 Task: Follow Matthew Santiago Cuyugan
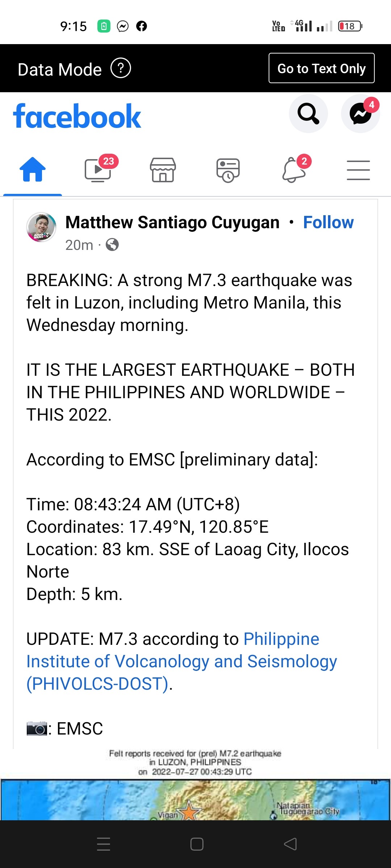pyautogui.click(x=328, y=222)
